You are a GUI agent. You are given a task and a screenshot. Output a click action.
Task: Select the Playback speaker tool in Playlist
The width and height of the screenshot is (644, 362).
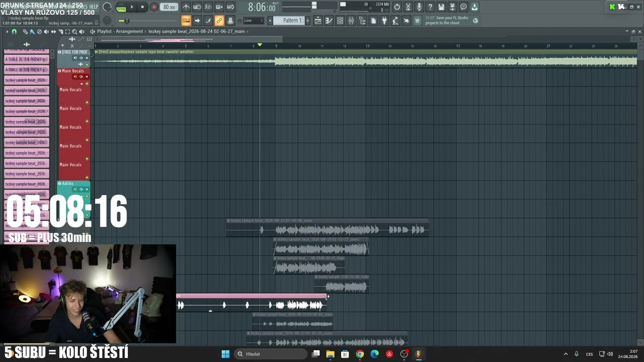point(82,32)
